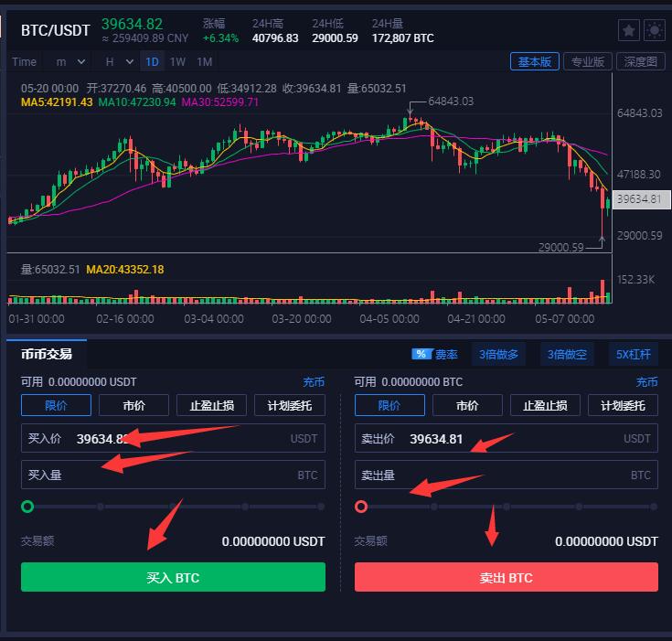Click the green buy amount slider handle
The width and height of the screenshot is (672, 641).
point(27,507)
